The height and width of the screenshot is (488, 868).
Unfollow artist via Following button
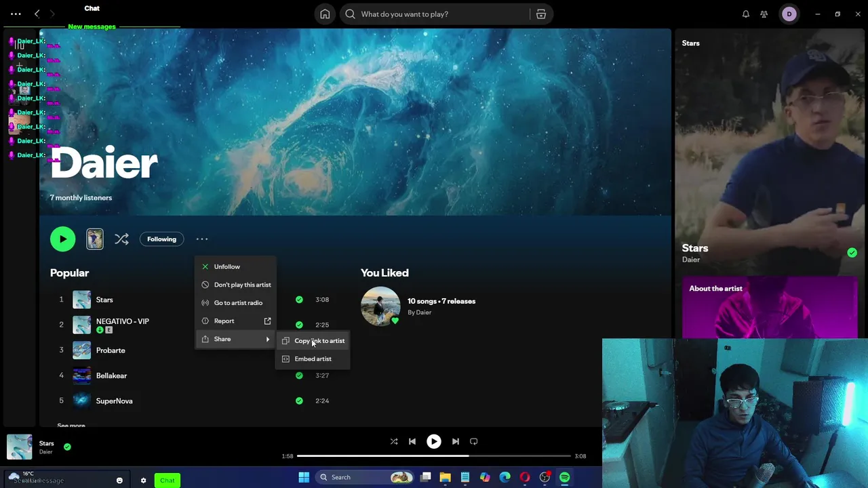[x=161, y=239]
